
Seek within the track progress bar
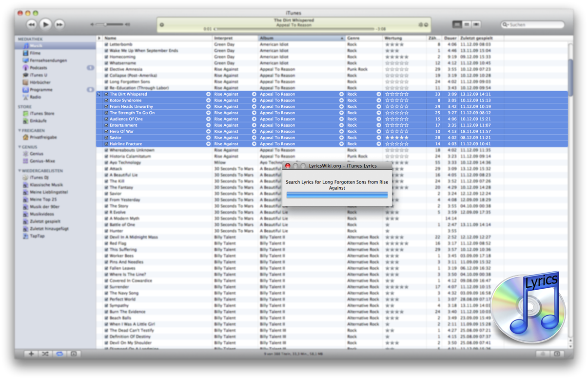(295, 29)
